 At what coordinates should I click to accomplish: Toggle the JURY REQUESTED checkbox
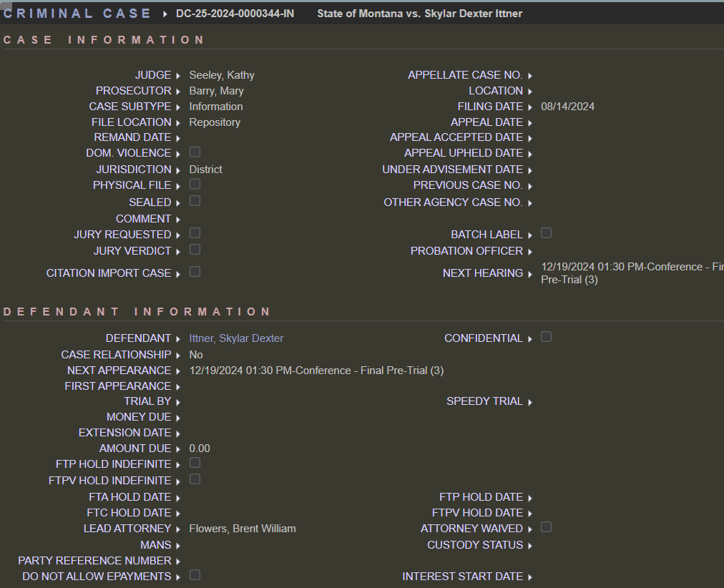tap(195, 233)
